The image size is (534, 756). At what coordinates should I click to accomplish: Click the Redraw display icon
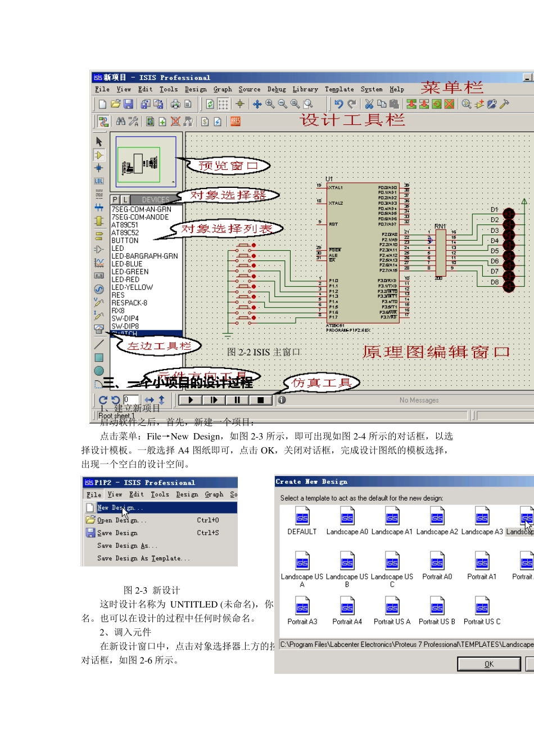(x=210, y=104)
